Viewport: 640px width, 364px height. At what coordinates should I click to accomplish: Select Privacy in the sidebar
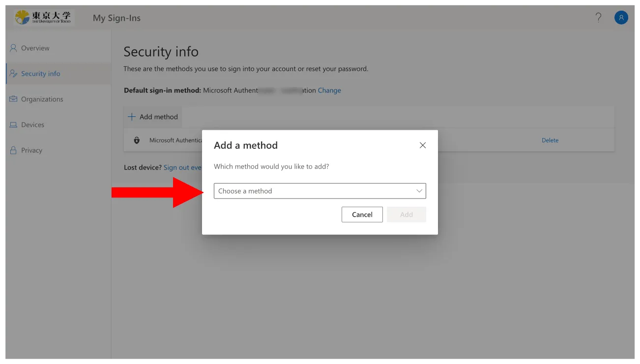pos(31,150)
